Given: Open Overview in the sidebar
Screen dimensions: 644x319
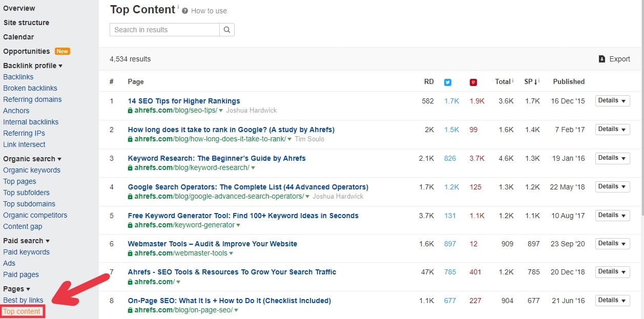Looking at the screenshot, I should pyautogui.click(x=19, y=8).
